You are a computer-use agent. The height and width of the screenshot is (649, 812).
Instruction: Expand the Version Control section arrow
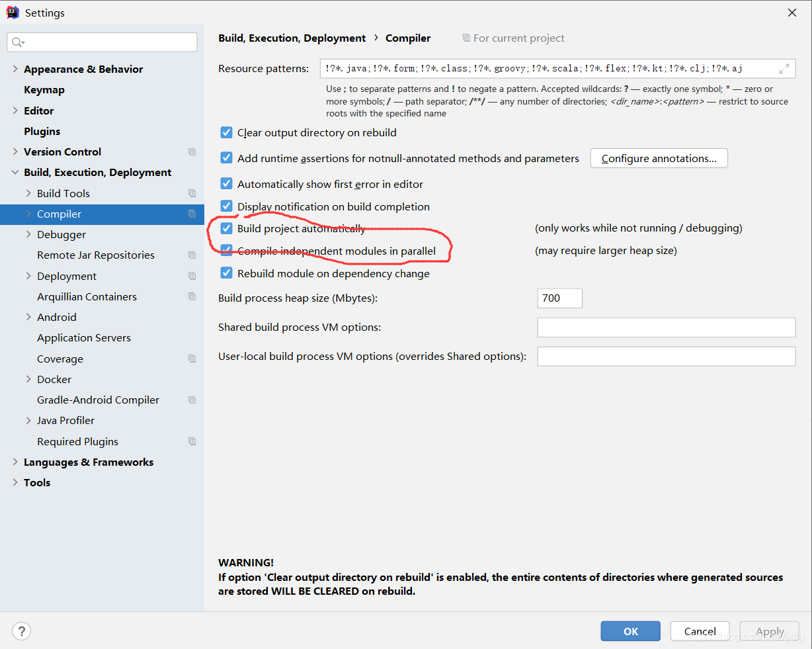pyautogui.click(x=15, y=151)
